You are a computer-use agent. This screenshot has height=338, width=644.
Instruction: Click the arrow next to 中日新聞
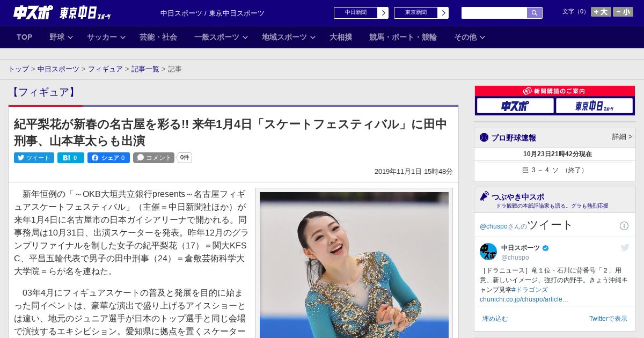pos(383,13)
